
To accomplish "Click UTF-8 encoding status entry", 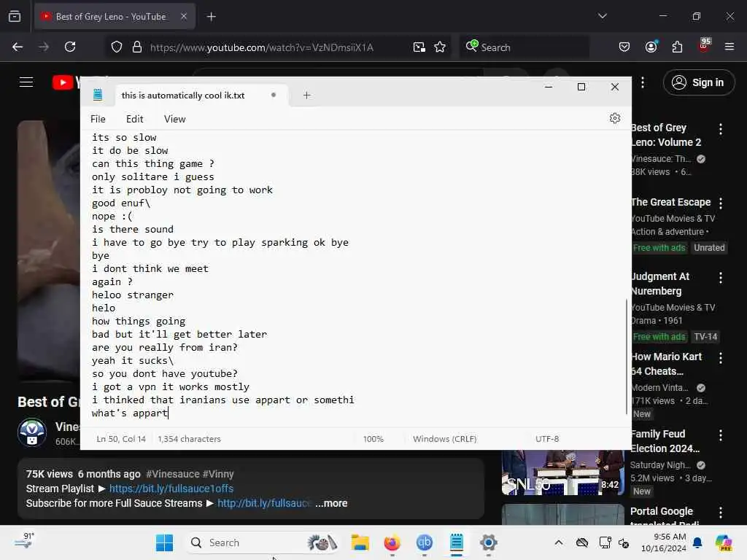I will (547, 439).
